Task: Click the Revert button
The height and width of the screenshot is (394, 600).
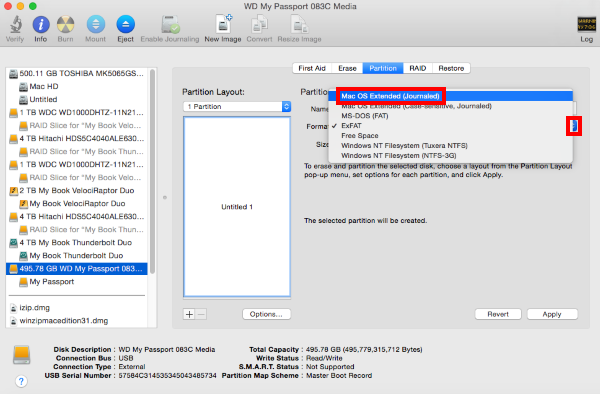Action: [x=498, y=314]
